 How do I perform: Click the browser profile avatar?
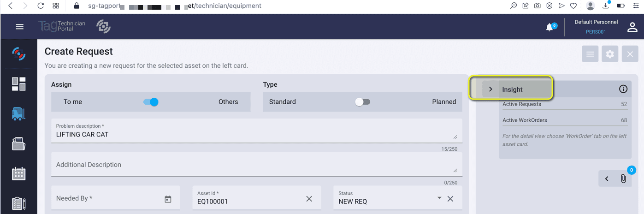591,6
